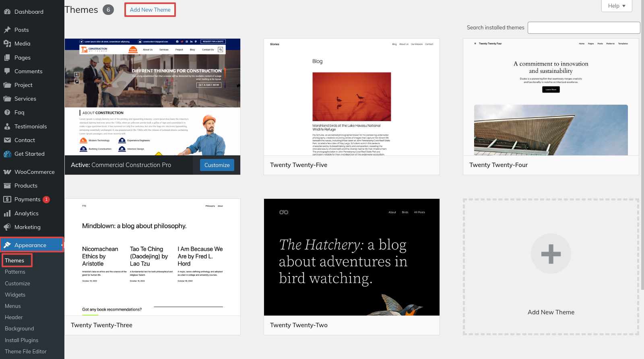The height and width of the screenshot is (359, 644).
Task: Click the Media library icon
Action: pyautogui.click(x=7, y=43)
